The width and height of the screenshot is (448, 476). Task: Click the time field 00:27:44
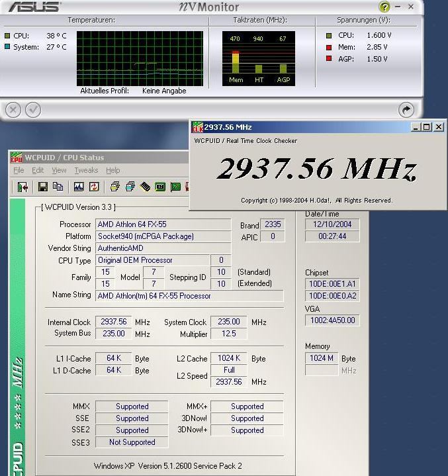pyautogui.click(x=332, y=236)
